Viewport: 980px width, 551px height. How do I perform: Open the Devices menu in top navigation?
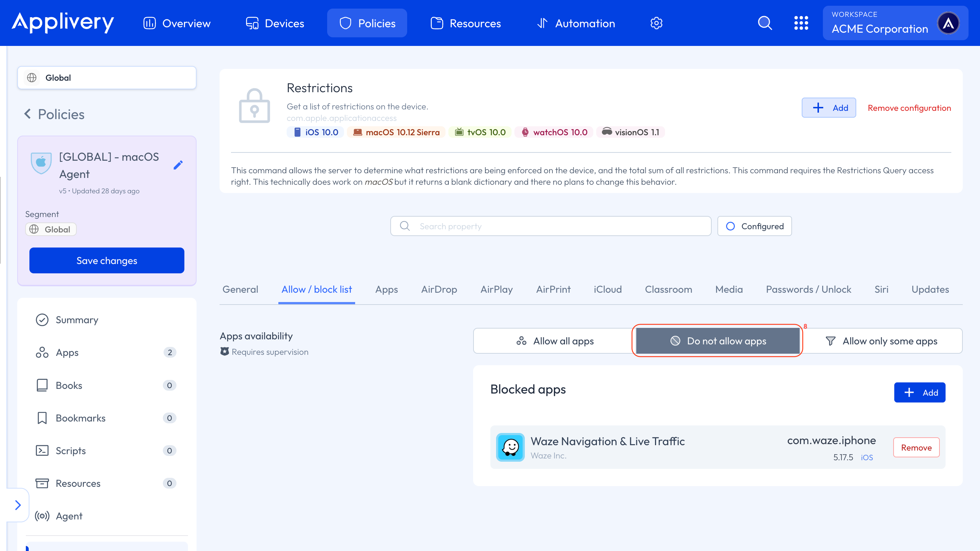(x=275, y=23)
